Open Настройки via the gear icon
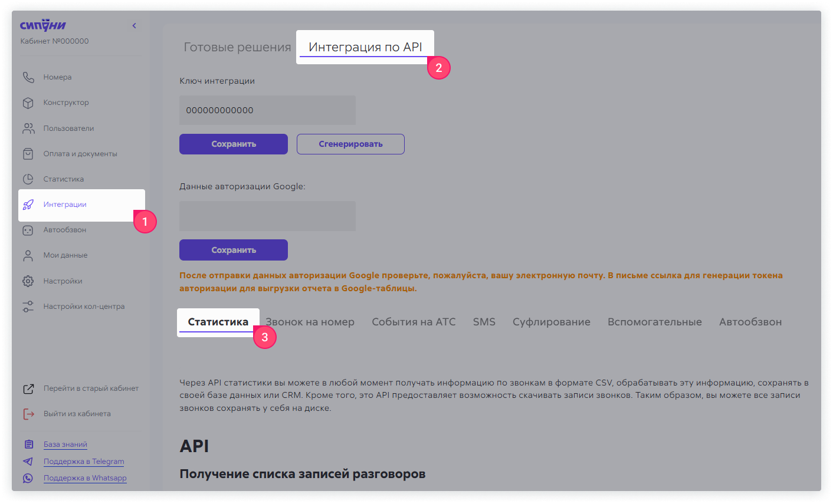 click(27, 281)
